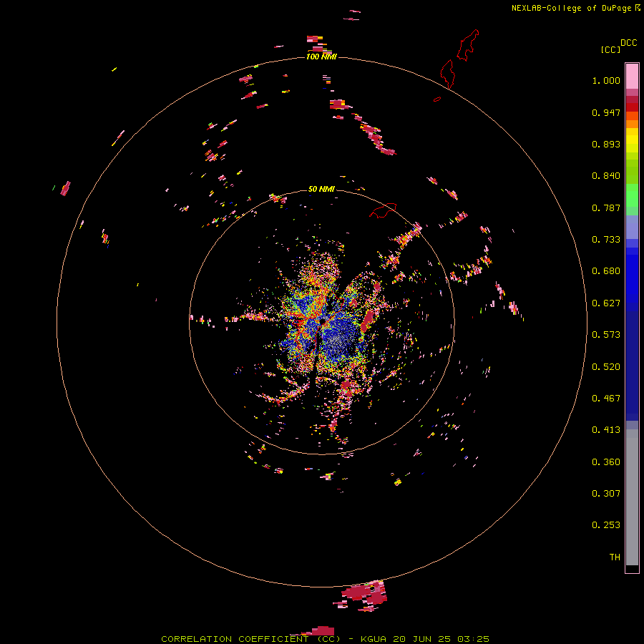Click the NEXLAB-College of DuPage label
Image resolution: width=644 pixels, height=644 pixels.
click(x=572, y=8)
